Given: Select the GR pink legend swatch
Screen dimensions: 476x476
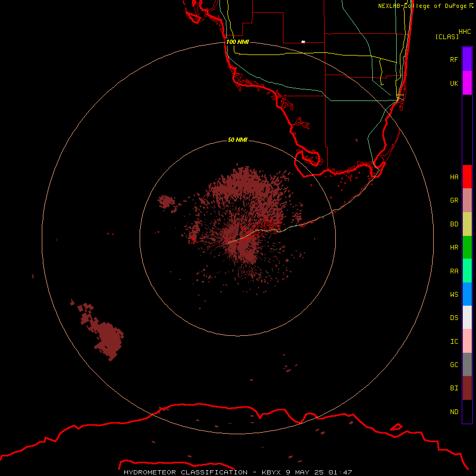Looking at the screenshot, I should tap(467, 200).
